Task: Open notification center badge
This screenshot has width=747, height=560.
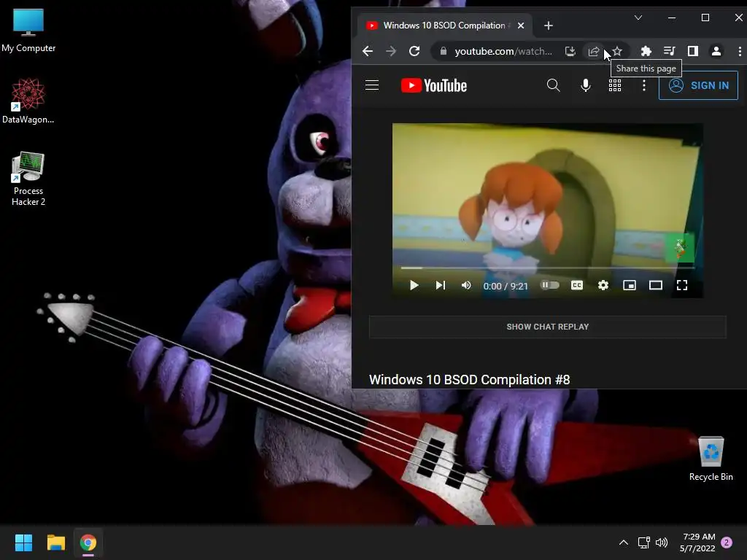Action: [x=727, y=542]
